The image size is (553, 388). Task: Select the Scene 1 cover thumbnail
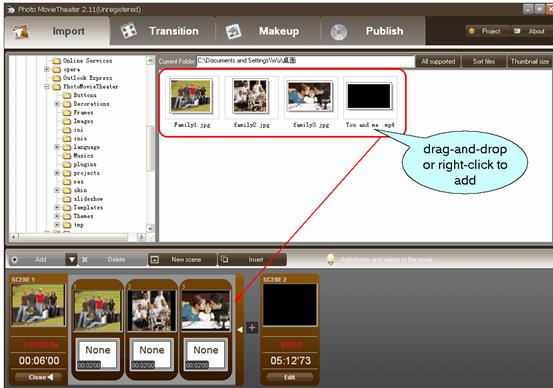(38, 305)
